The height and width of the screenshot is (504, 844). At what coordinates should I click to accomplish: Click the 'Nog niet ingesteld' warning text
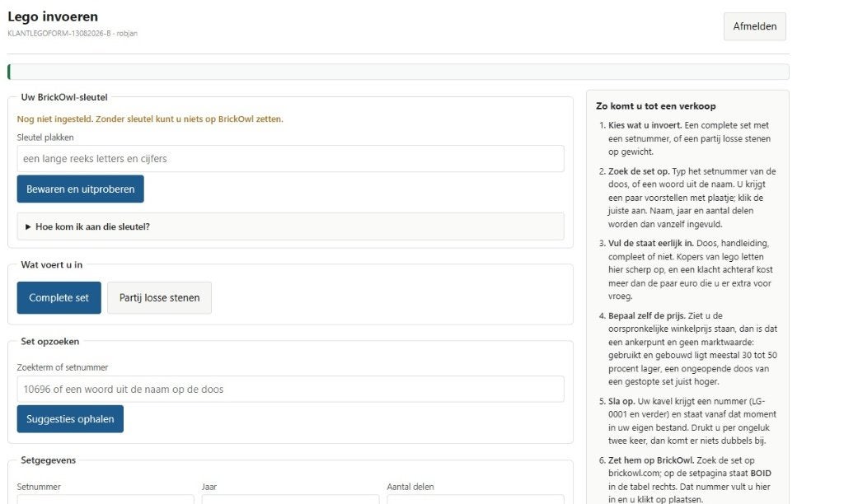click(x=150, y=119)
